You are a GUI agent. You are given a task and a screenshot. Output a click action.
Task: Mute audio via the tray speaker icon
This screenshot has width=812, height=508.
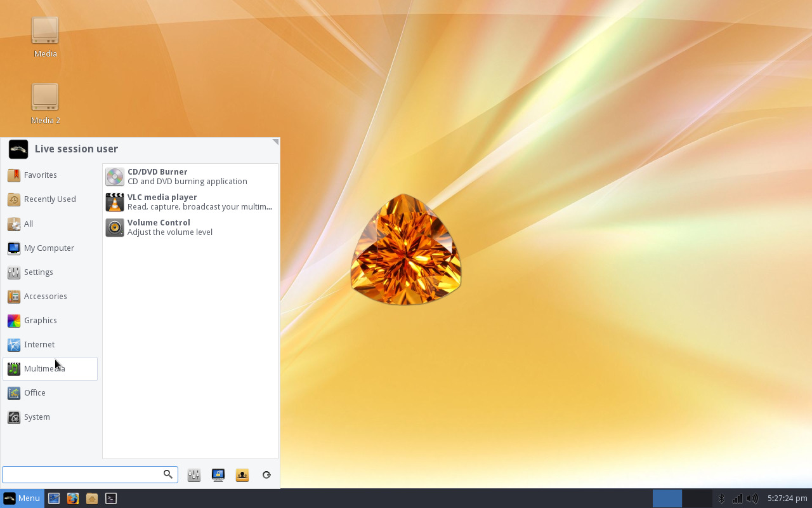[x=752, y=498]
